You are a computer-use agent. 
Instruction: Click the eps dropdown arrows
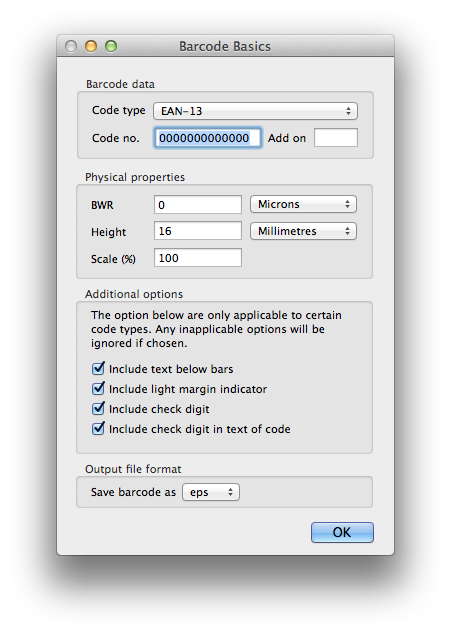230,492
